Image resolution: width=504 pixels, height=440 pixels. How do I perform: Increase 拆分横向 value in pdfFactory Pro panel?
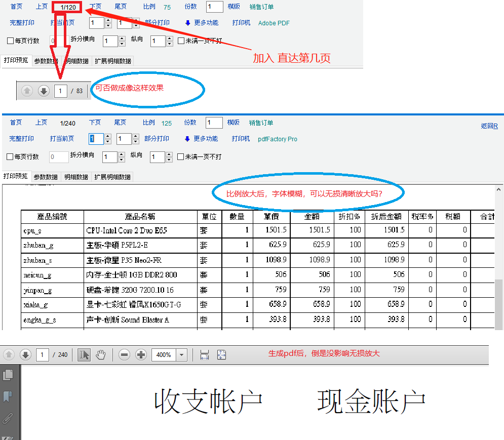pos(121,154)
